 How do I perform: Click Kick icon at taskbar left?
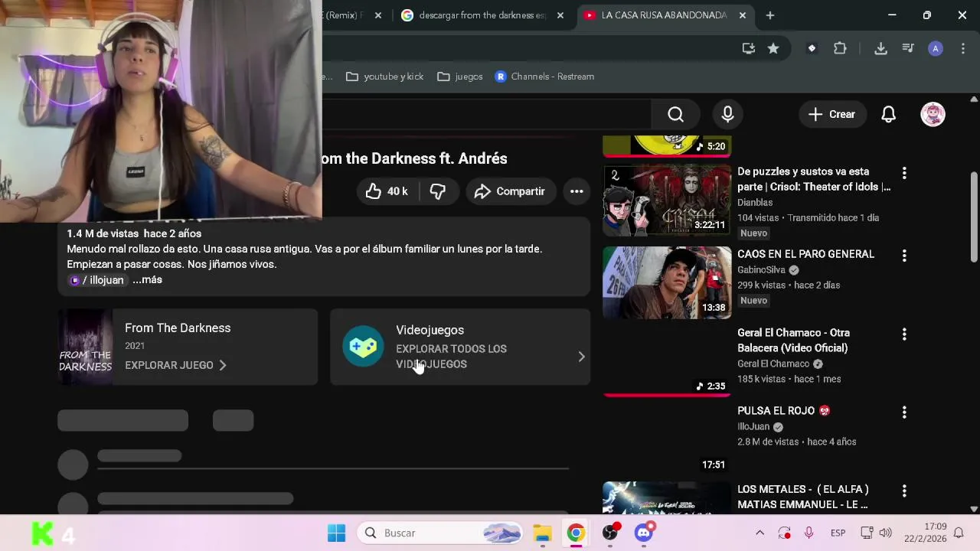click(x=42, y=533)
